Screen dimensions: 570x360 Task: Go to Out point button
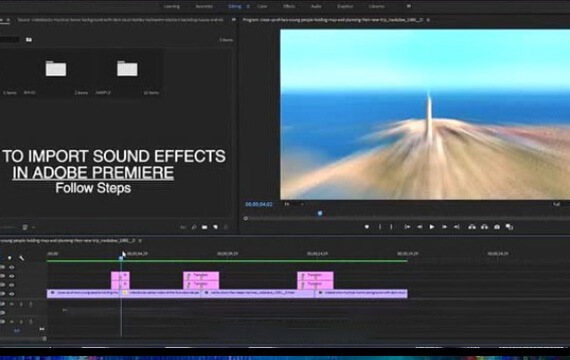tap(457, 227)
